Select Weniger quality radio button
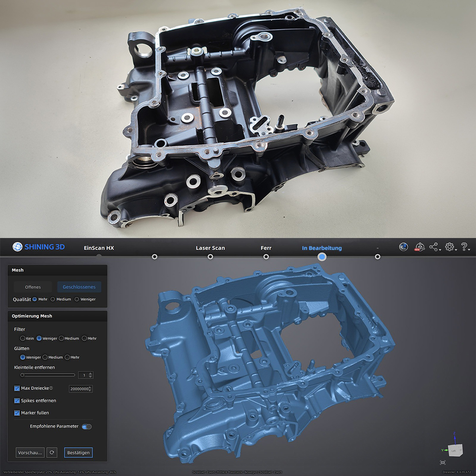This screenshot has width=476, height=476. point(77,299)
